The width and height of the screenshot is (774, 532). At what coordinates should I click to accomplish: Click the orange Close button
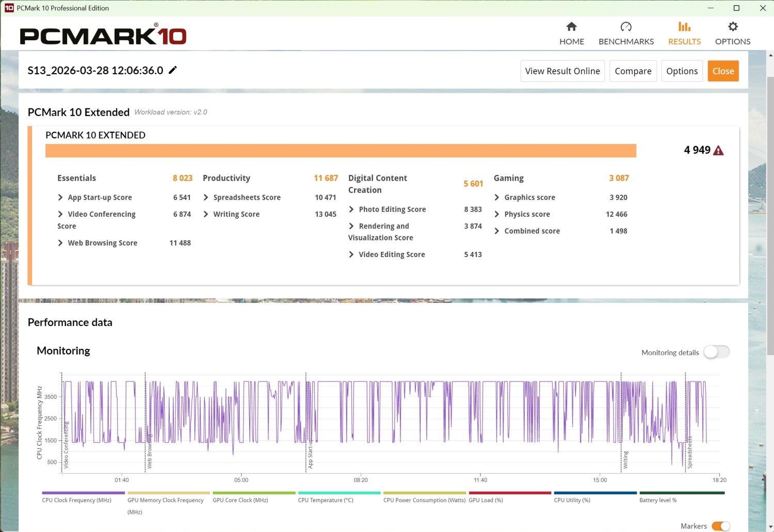[x=723, y=71]
